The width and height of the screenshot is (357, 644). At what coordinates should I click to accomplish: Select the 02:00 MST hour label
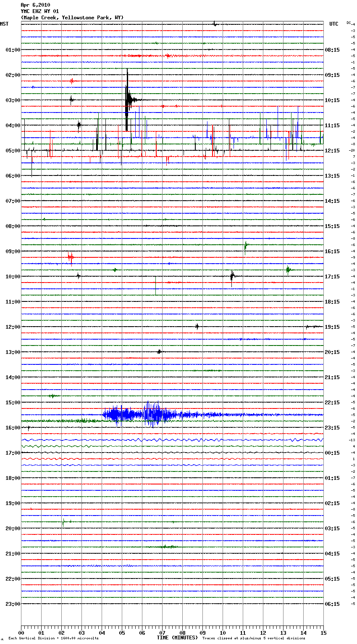pos(13,75)
